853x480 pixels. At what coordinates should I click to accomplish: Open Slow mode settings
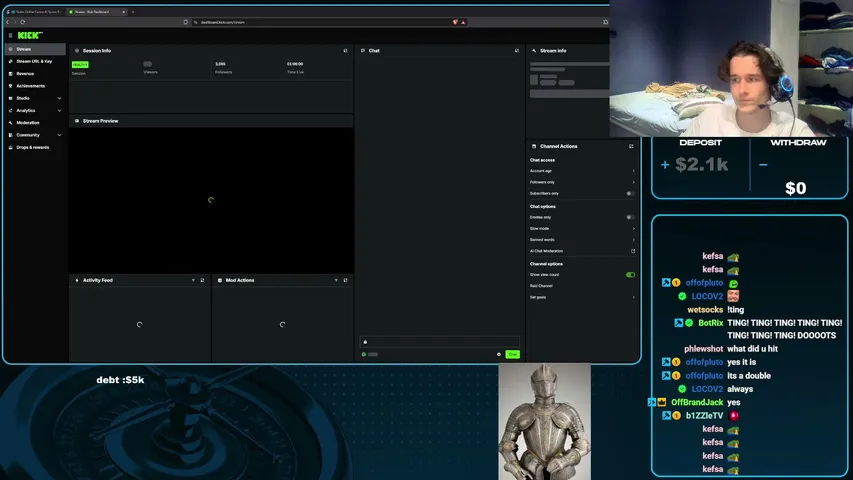(582, 229)
